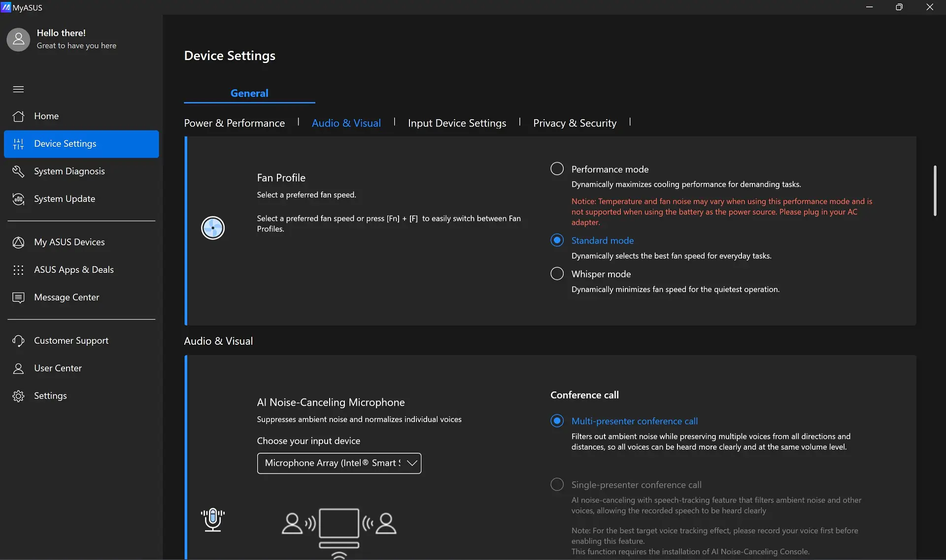Viewport: 946px width, 560px height.
Task: Click the System Update icon
Action: [18, 199]
